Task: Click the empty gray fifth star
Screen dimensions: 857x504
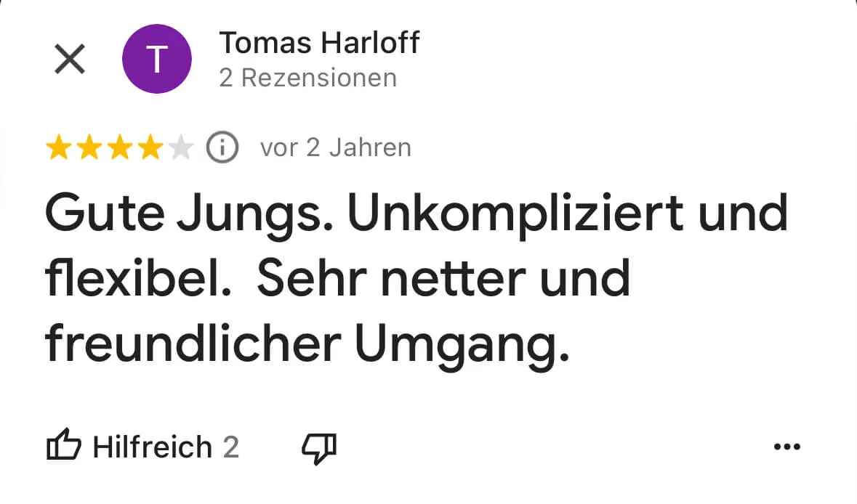Action: 181,148
